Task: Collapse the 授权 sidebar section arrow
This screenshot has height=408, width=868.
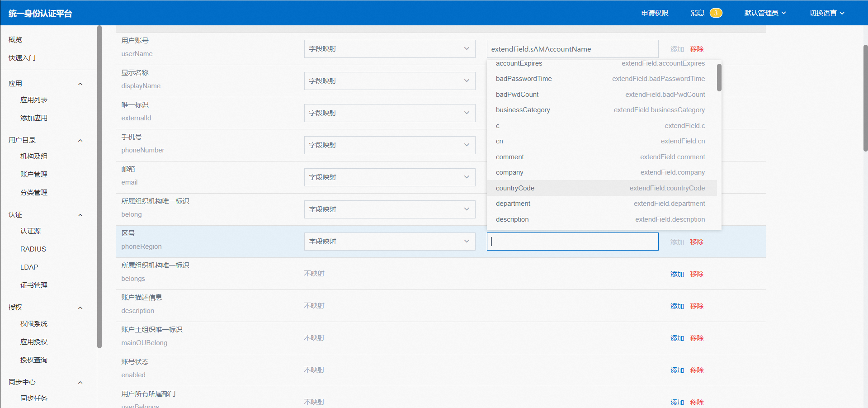Action: [x=80, y=308]
